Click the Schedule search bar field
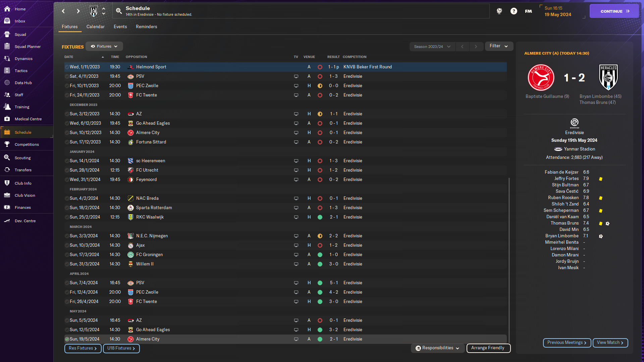 (301, 11)
